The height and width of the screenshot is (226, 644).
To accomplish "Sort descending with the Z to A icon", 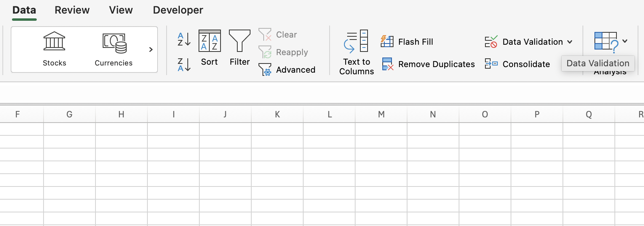I will tap(184, 64).
